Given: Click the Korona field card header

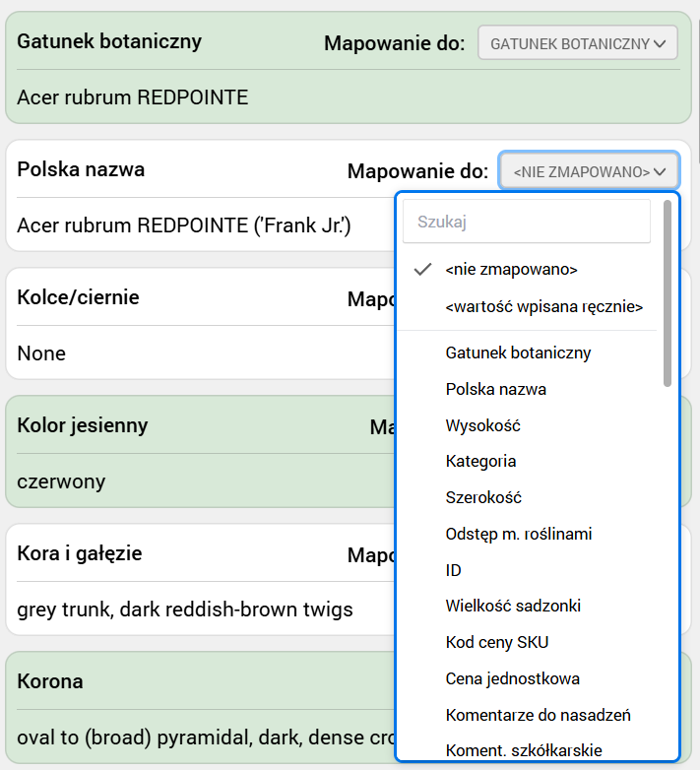Looking at the screenshot, I should (197, 681).
